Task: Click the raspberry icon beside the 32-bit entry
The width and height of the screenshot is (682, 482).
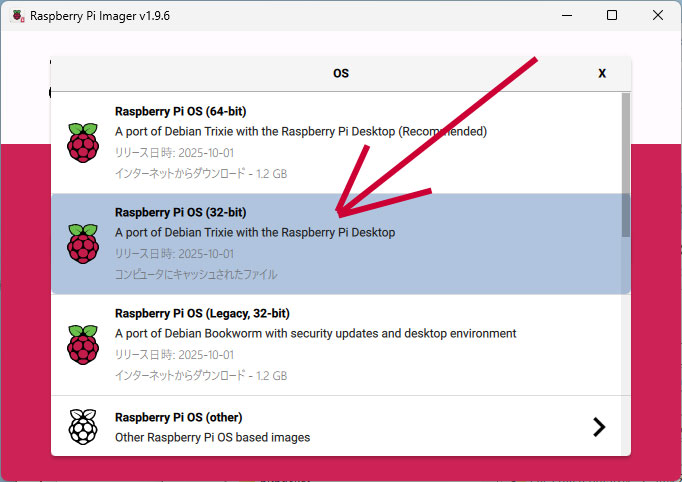Action: 83,243
